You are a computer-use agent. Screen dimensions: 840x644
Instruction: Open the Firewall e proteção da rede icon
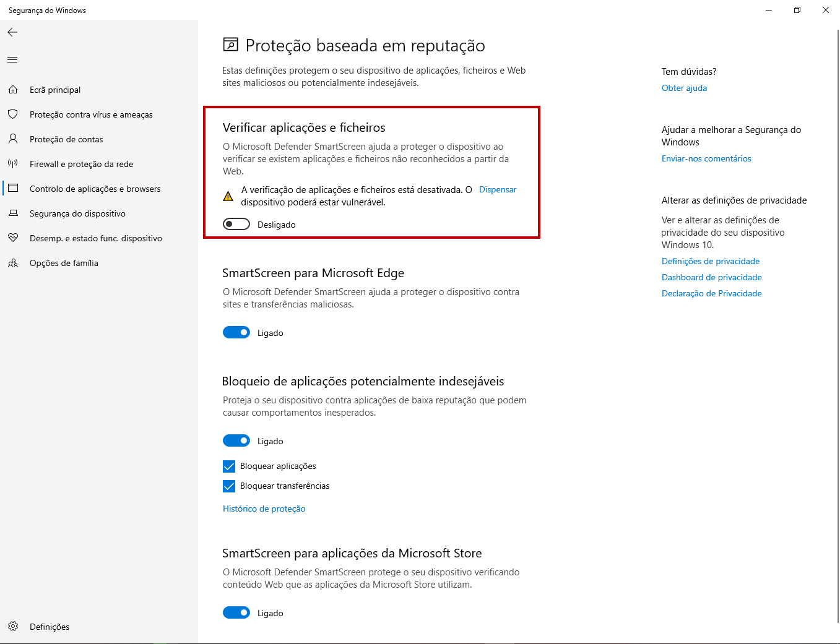(13, 164)
